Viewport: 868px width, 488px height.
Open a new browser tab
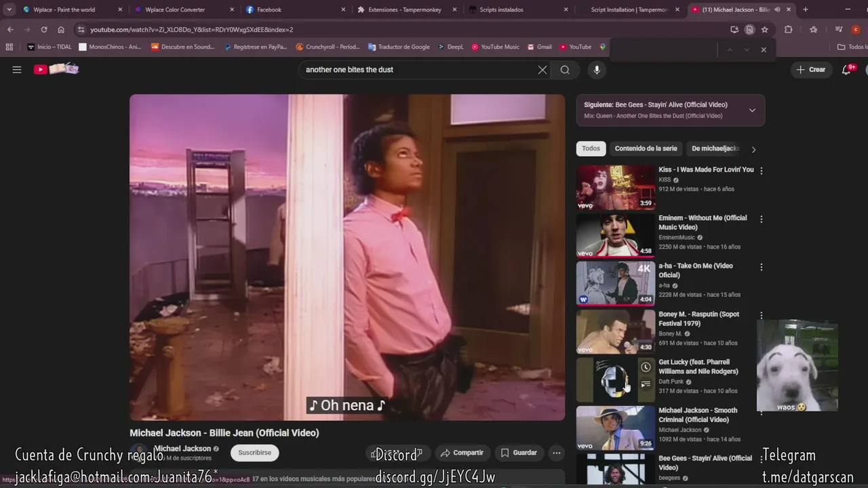(x=806, y=9)
